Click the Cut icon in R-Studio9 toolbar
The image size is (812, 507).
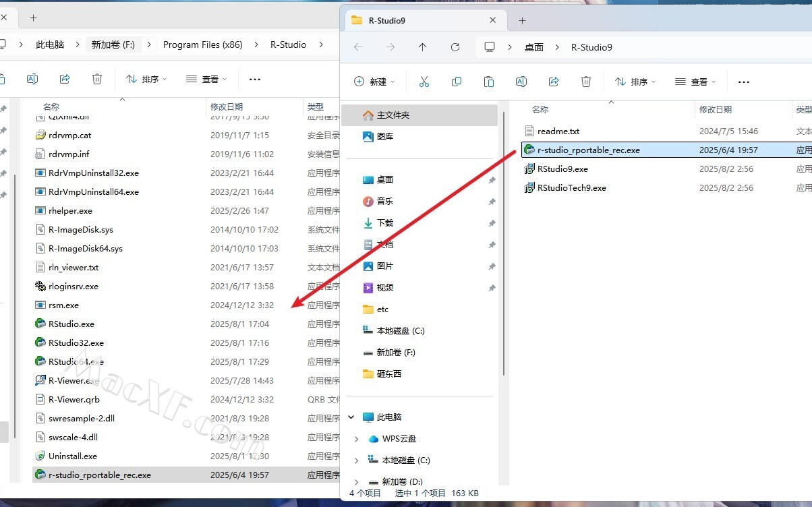pos(424,82)
